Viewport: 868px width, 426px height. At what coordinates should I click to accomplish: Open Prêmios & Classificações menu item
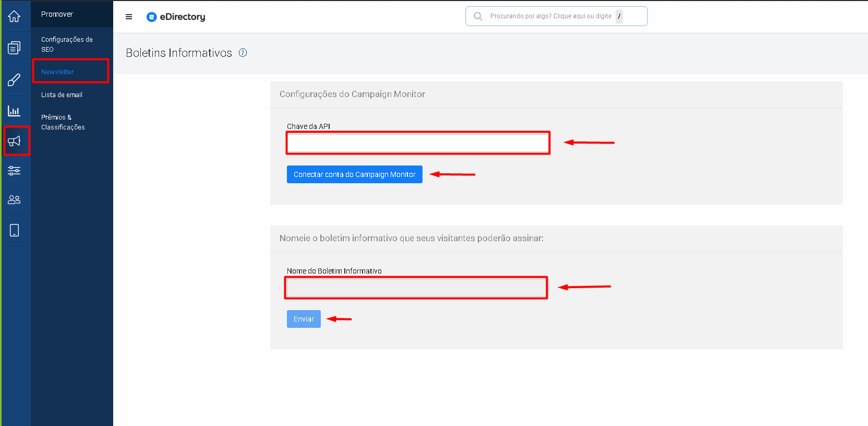pyautogui.click(x=63, y=122)
